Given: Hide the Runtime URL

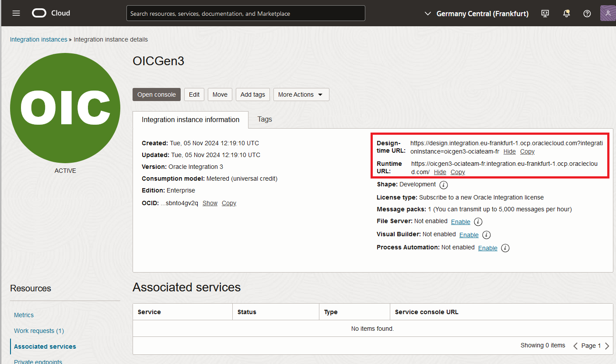Looking at the screenshot, I should pos(440,172).
